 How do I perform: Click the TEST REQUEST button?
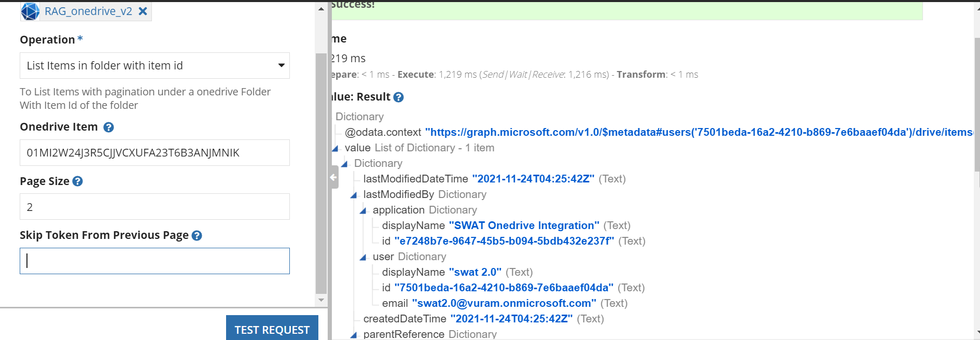(272, 329)
